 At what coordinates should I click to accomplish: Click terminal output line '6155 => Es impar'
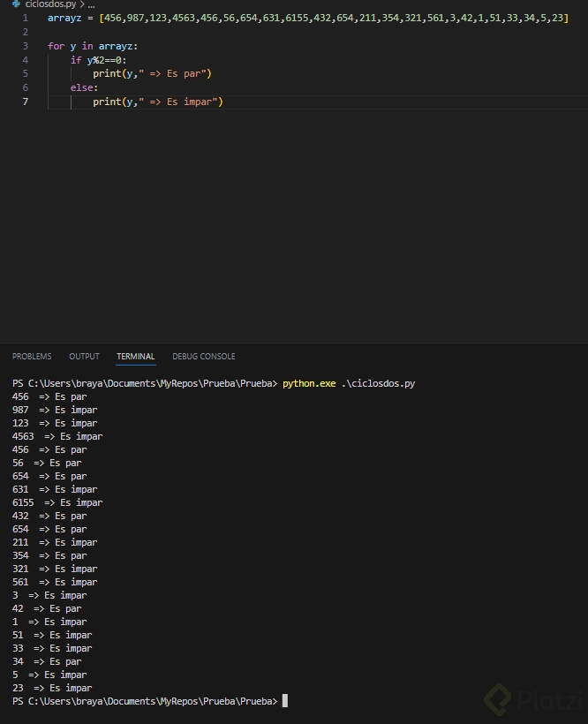click(x=57, y=503)
